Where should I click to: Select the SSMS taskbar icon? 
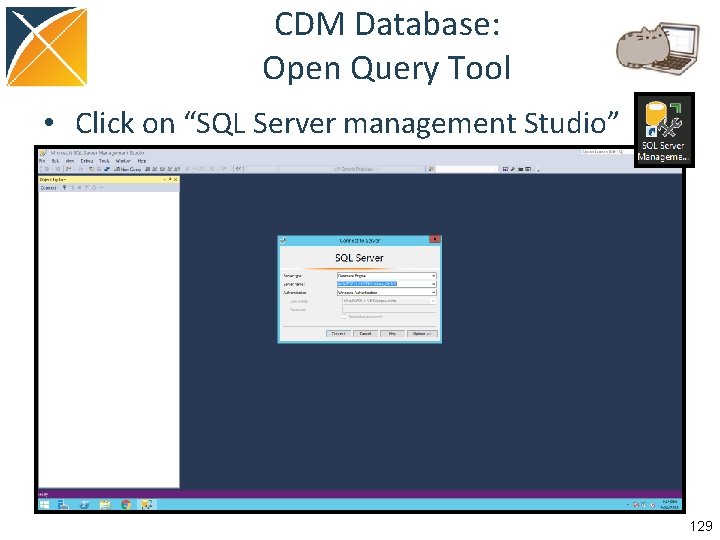coord(146,505)
